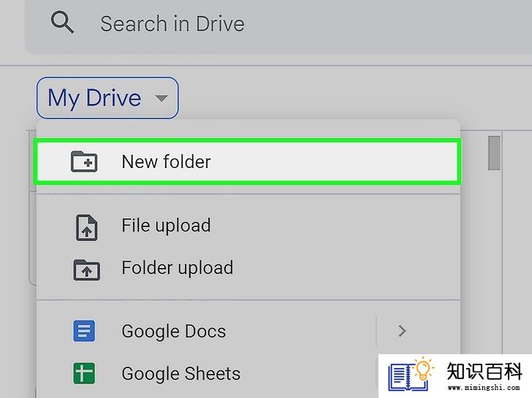Open the My Drive dropdown arrow

(x=161, y=98)
